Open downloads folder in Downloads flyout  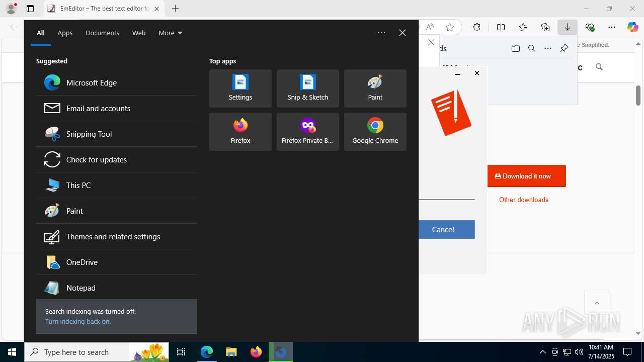pyautogui.click(x=515, y=48)
